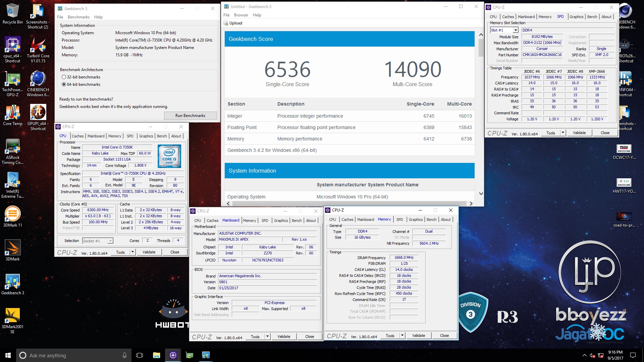Screen dimensions: 644x362
Task: Launch TechPowerUp GPU-Z desktop icon
Action: pyautogui.click(x=13, y=84)
